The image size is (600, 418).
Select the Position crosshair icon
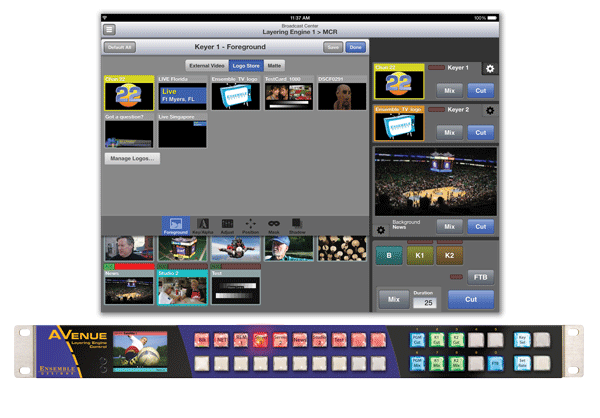point(251,225)
